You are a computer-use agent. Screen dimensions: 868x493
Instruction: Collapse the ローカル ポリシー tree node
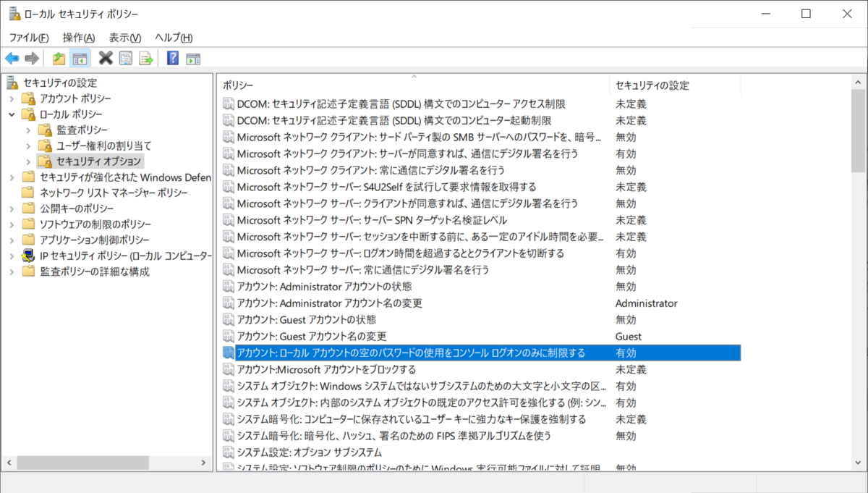pyautogui.click(x=12, y=114)
